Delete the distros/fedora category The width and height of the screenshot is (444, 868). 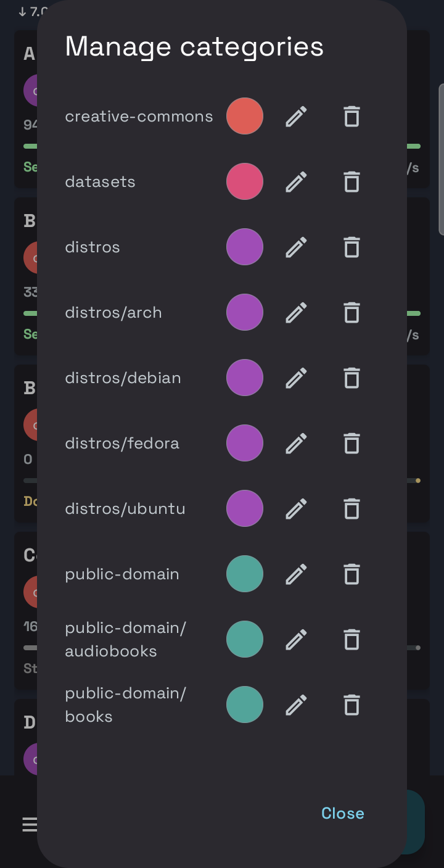click(x=351, y=443)
